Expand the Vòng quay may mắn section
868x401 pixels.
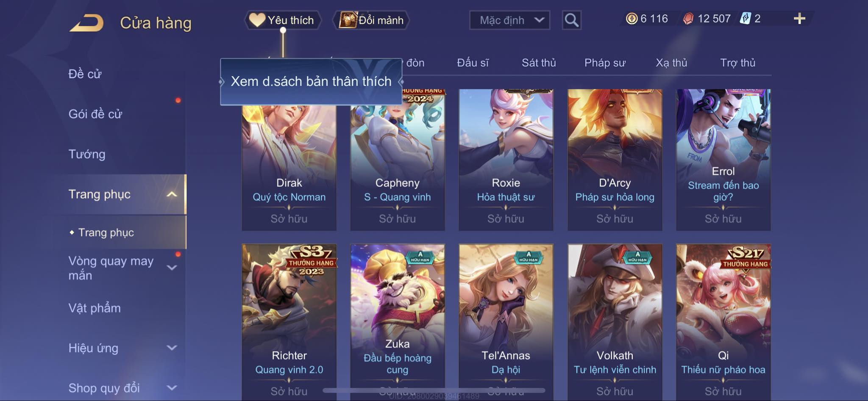point(172,268)
